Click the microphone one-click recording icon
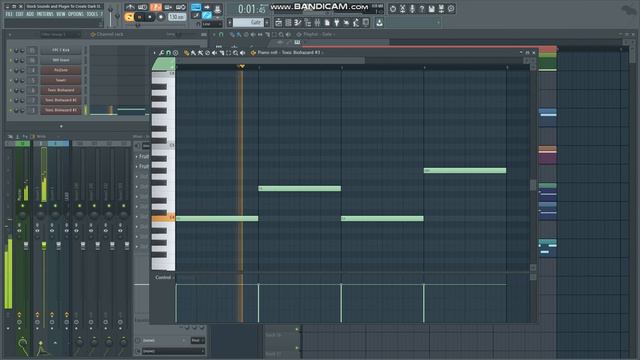This screenshot has height=360, width=640. [x=412, y=9]
